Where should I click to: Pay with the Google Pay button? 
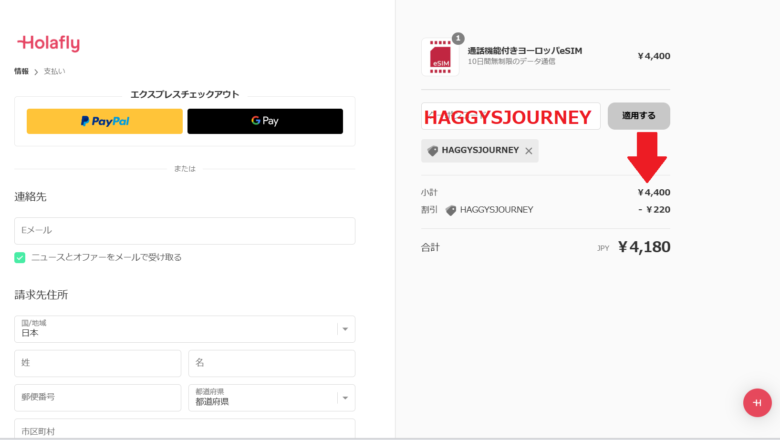[265, 121]
